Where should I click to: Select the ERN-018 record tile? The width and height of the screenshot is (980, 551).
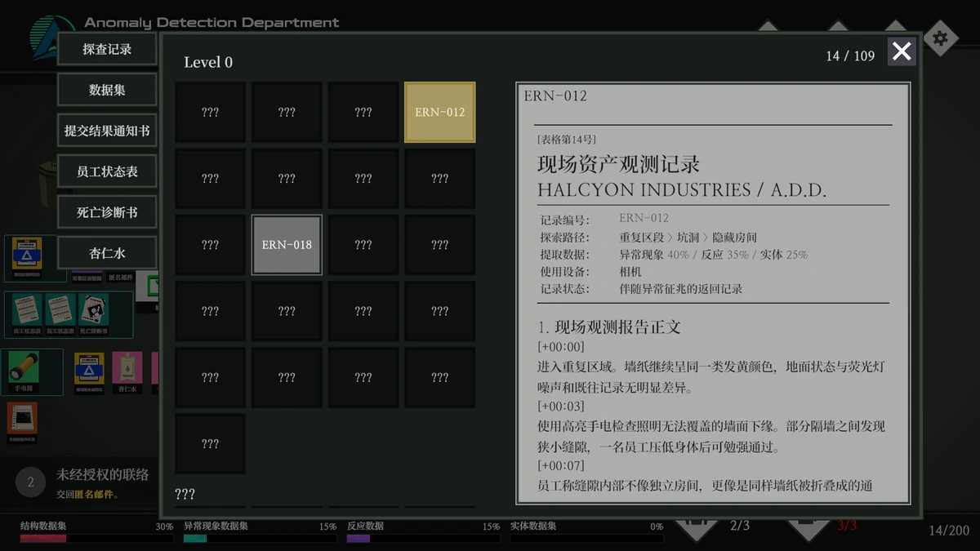point(287,245)
